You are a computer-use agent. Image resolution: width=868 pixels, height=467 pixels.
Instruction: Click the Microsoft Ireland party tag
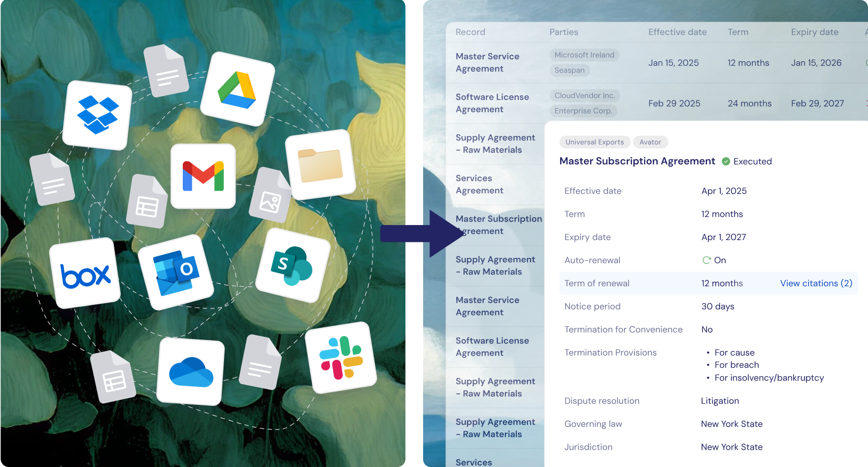584,55
